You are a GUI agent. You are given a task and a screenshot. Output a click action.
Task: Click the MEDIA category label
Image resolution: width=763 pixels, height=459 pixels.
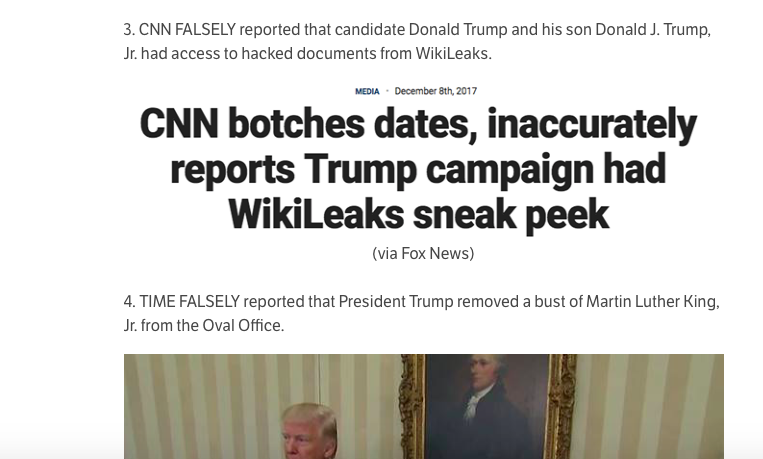click(x=367, y=91)
